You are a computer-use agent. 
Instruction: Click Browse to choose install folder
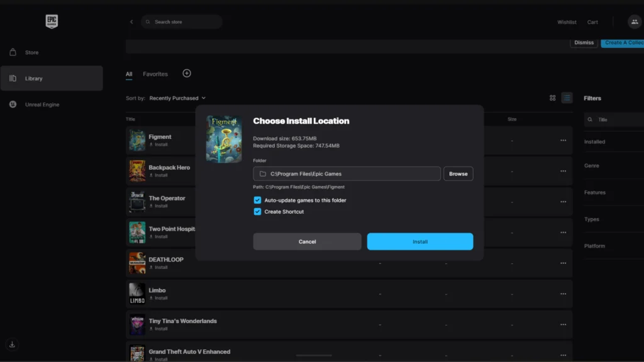(x=458, y=174)
